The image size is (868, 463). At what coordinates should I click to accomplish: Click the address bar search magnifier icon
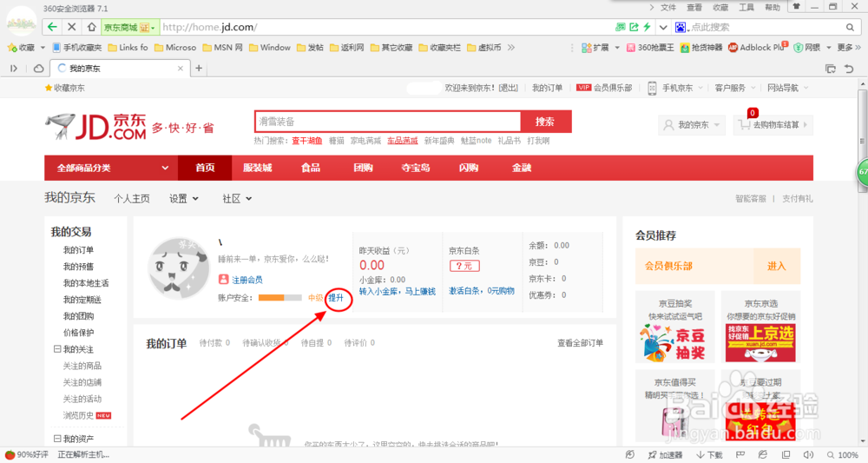coord(850,27)
